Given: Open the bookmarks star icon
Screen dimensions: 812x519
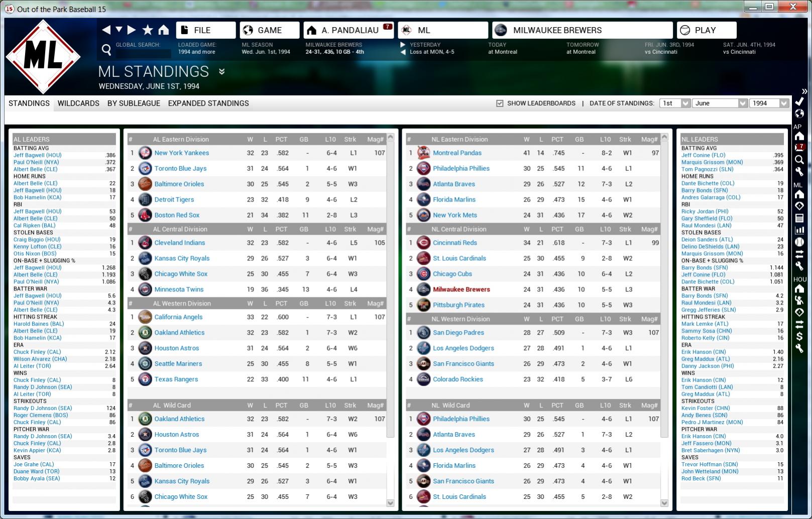Looking at the screenshot, I should tap(148, 30).
